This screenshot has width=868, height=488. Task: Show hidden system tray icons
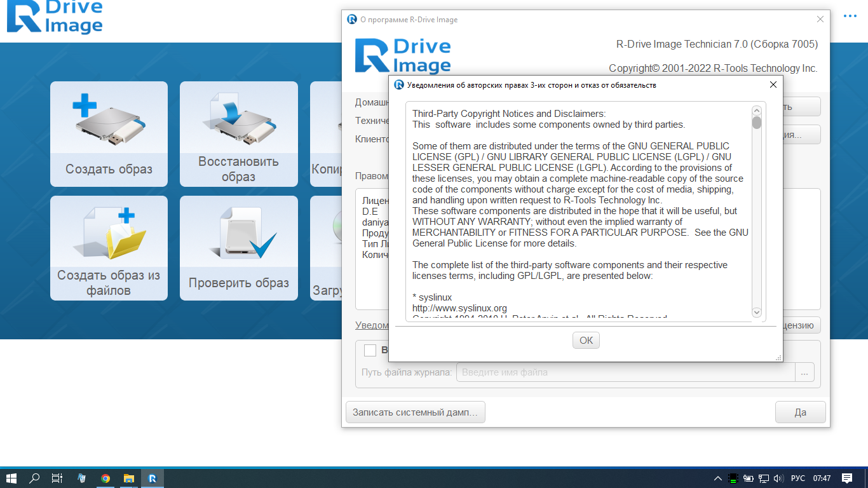[x=718, y=478]
